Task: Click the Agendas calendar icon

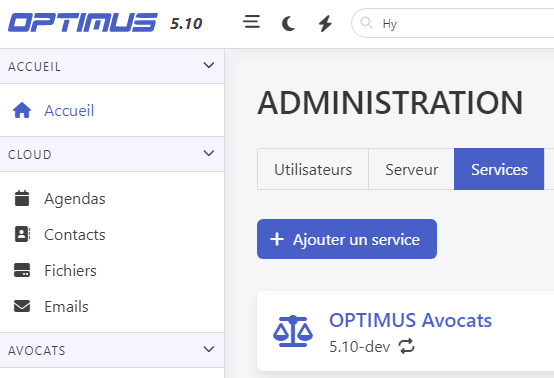Action: pyautogui.click(x=22, y=198)
